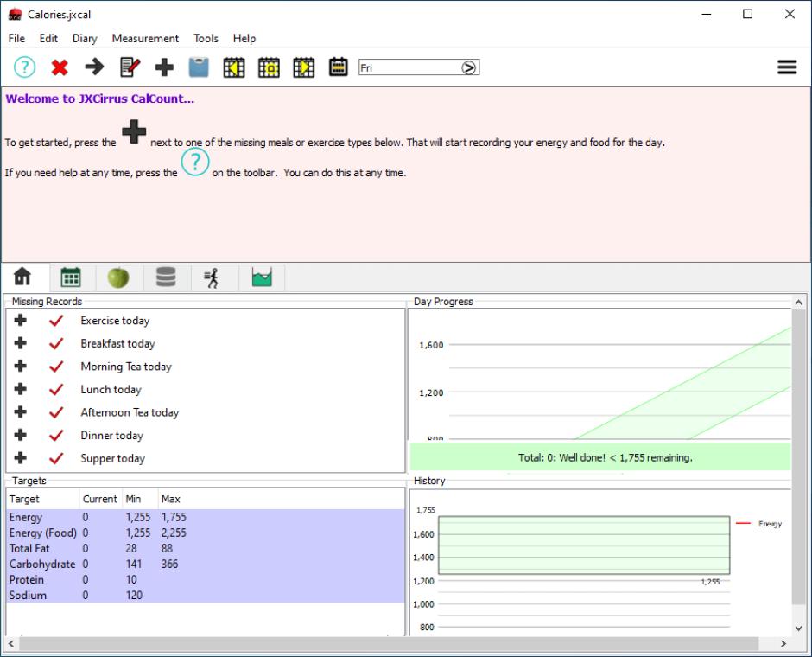Click the vertical scrollbar up arrow
The image size is (812, 657).
point(798,302)
